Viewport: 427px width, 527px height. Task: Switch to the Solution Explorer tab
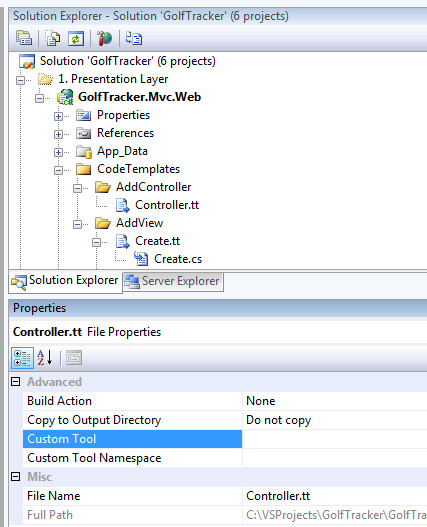pos(66,282)
